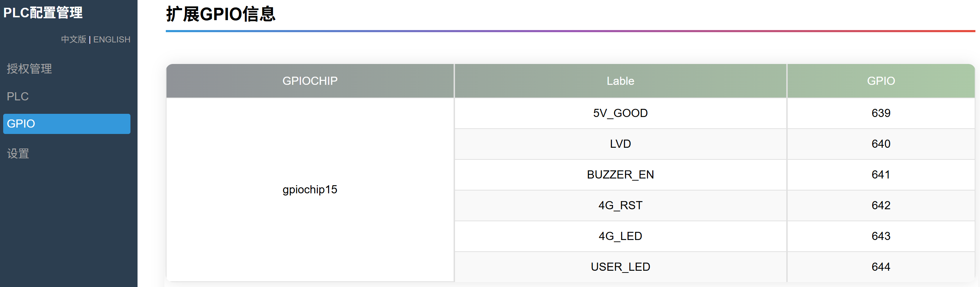This screenshot has width=980, height=287.
Task: Open the 授权管理 sidebar menu
Action: click(x=29, y=69)
